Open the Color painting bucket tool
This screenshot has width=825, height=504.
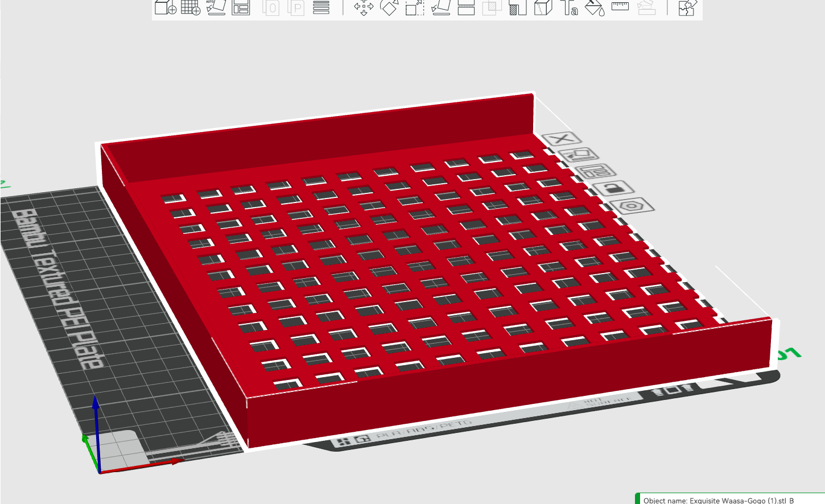[x=595, y=7]
